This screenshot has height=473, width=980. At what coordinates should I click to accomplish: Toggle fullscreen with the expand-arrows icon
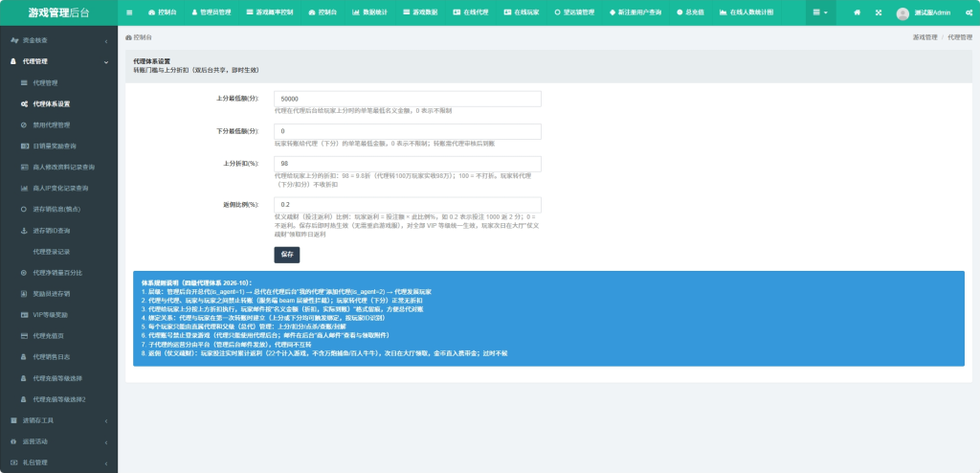click(879, 12)
